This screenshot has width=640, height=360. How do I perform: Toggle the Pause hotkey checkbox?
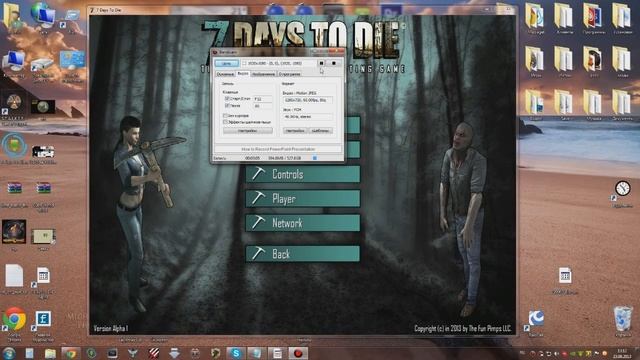227,105
